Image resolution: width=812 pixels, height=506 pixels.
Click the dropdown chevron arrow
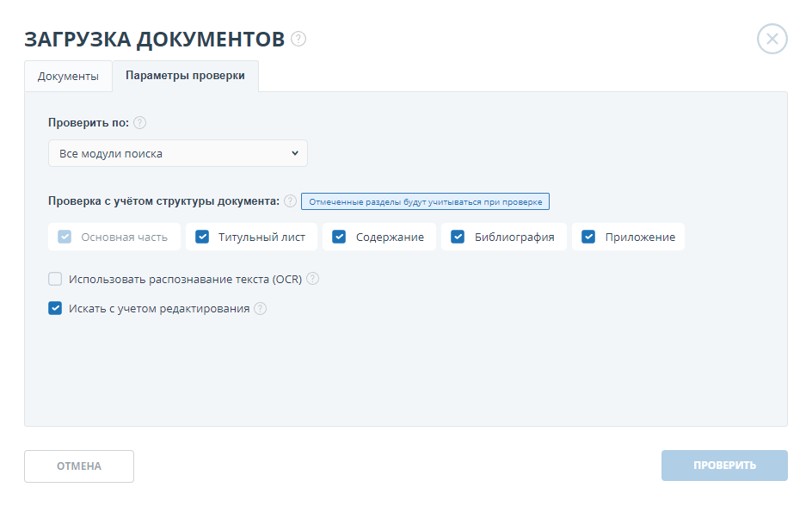click(x=294, y=153)
